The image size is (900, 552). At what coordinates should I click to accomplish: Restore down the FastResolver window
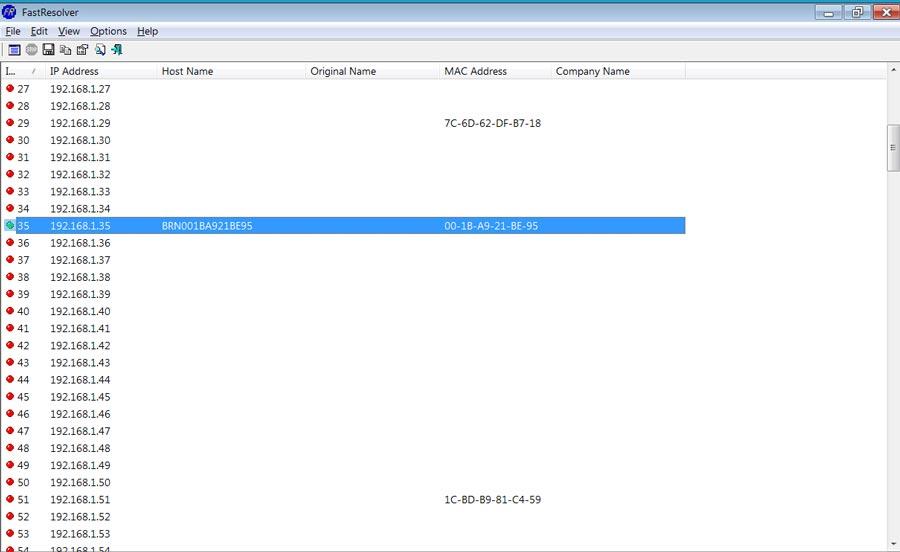coord(857,12)
